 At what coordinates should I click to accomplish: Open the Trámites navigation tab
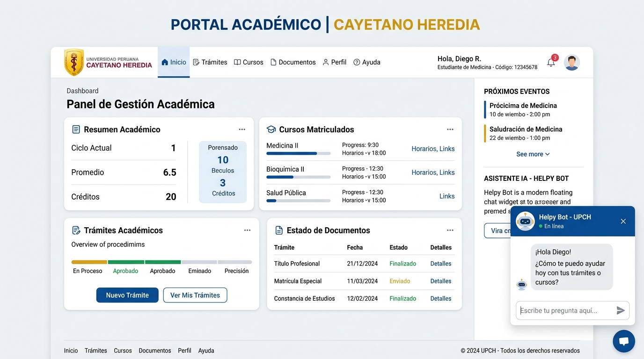pos(210,62)
